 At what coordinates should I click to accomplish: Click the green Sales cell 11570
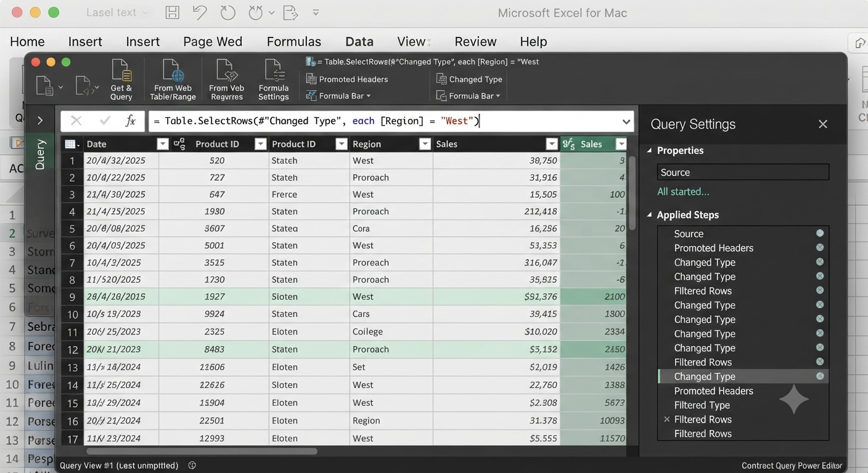coord(593,439)
